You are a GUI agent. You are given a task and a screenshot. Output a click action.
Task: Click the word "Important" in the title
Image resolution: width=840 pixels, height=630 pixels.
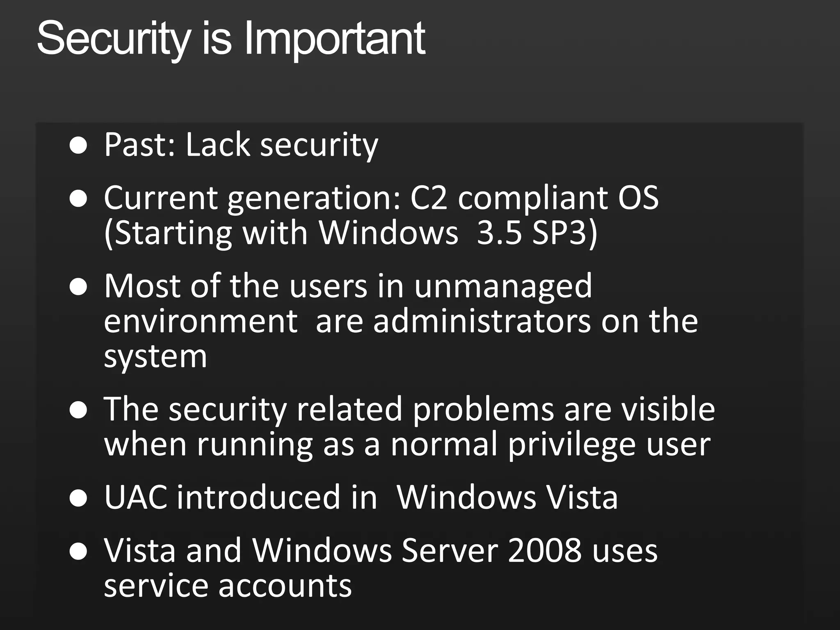334,39
